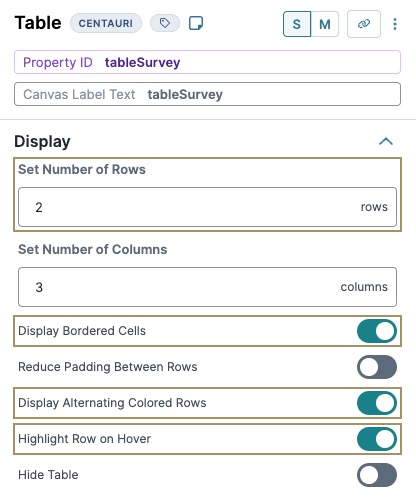Click the Property ID tableSurvey field
Viewport: 416px width, 501px height.
207,62
